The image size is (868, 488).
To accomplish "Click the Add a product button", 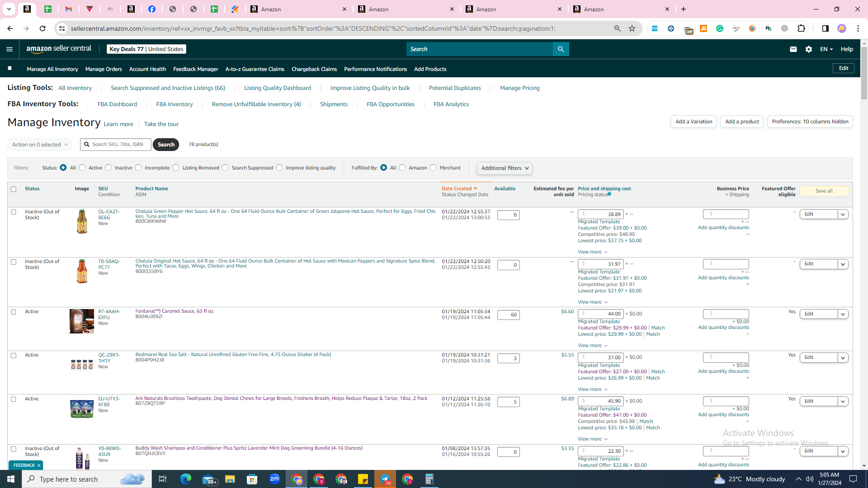I will tap(742, 122).
